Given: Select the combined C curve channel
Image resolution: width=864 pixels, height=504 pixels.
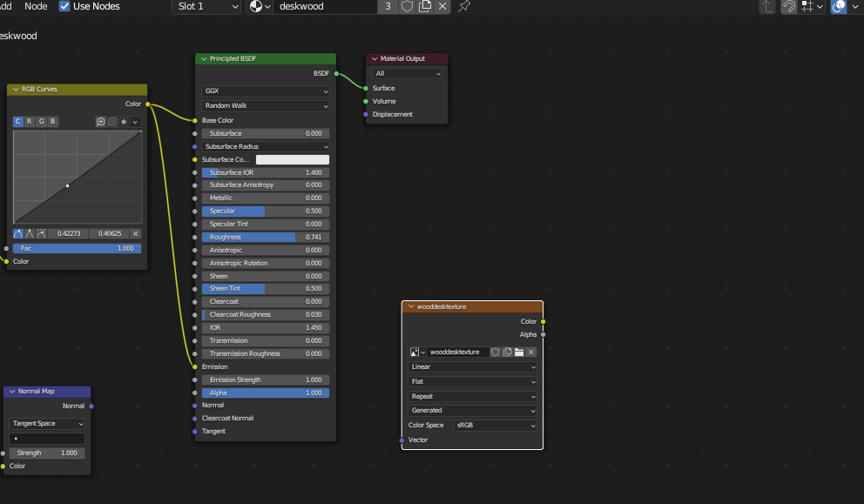Looking at the screenshot, I should [x=18, y=121].
